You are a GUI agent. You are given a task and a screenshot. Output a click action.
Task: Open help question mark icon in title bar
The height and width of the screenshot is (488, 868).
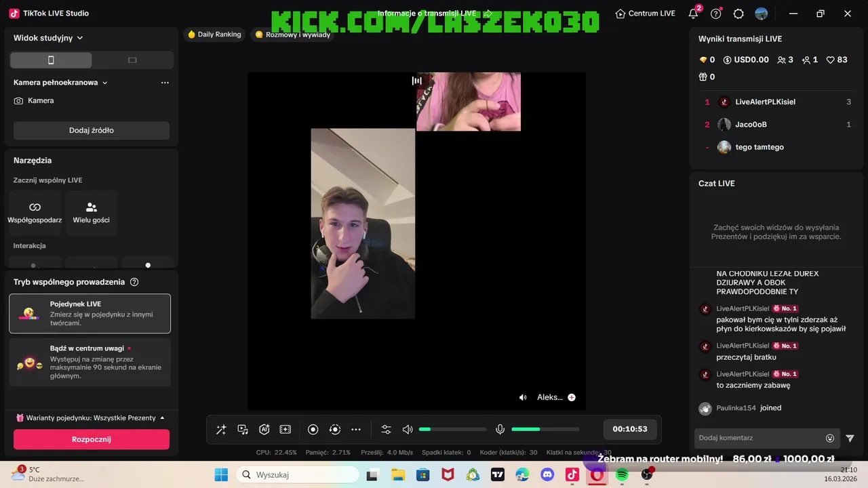tap(716, 14)
